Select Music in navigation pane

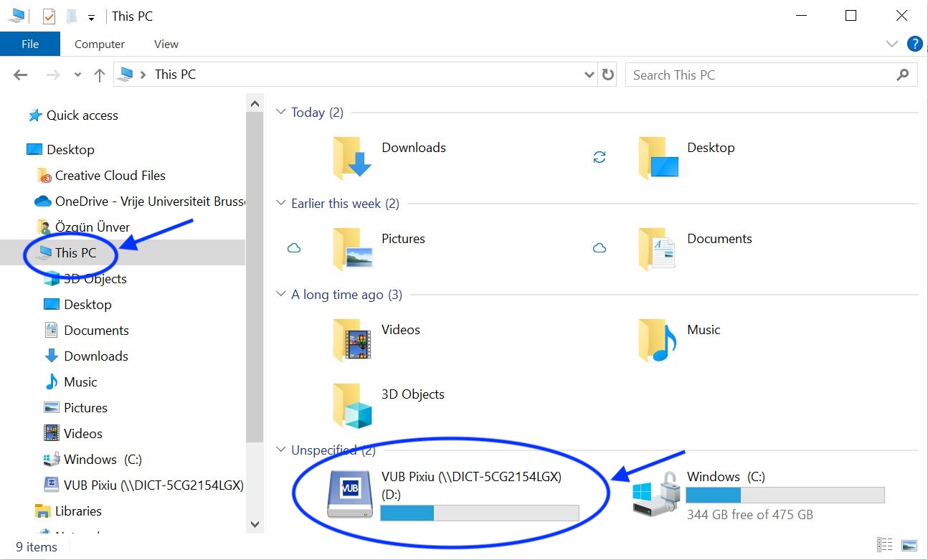(80, 382)
